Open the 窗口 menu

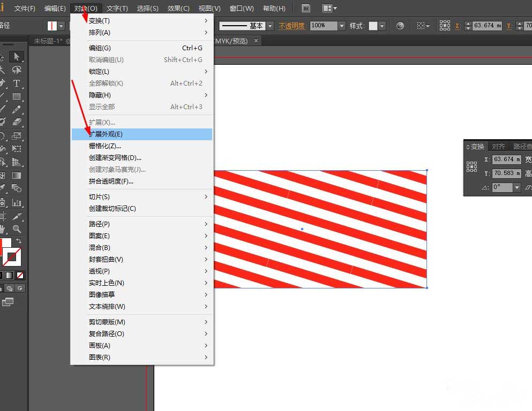coord(241,8)
